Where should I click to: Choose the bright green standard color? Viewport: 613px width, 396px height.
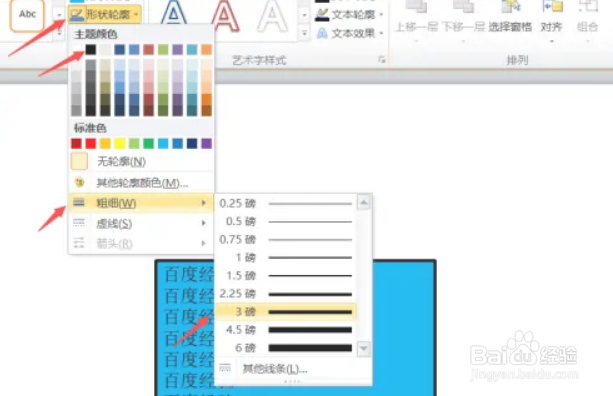[x=149, y=143]
